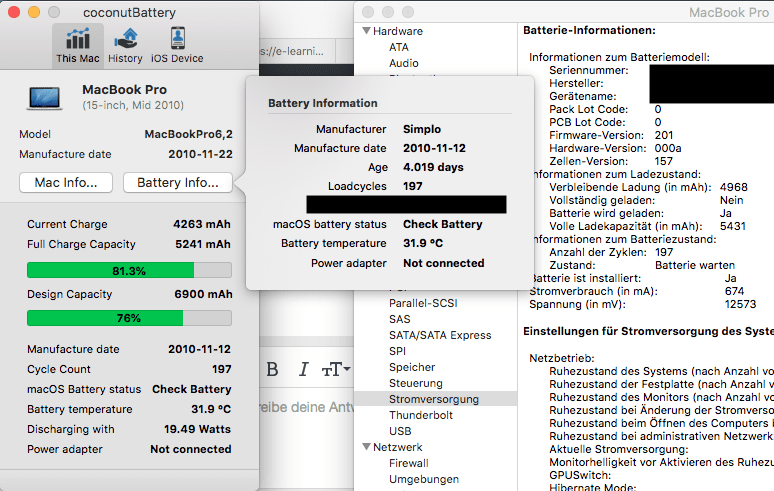Select SPI in the sidebar
Viewport: 774px width, 491px height.
click(x=397, y=351)
